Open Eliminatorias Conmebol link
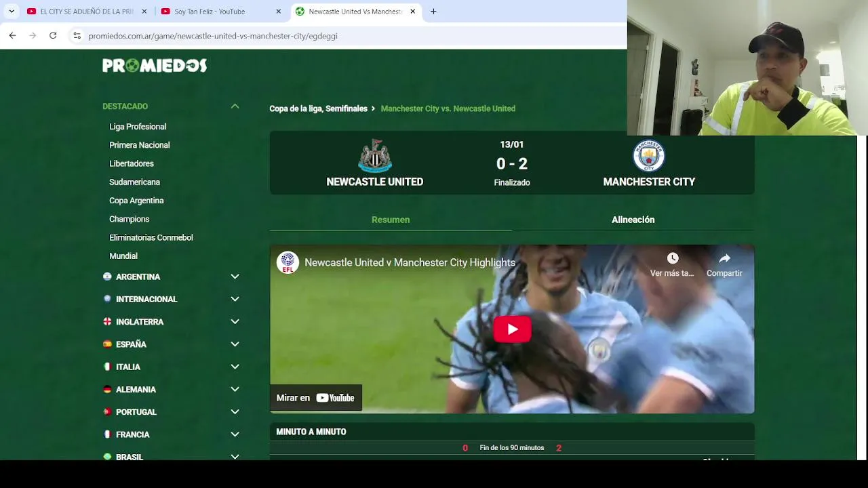 click(151, 238)
